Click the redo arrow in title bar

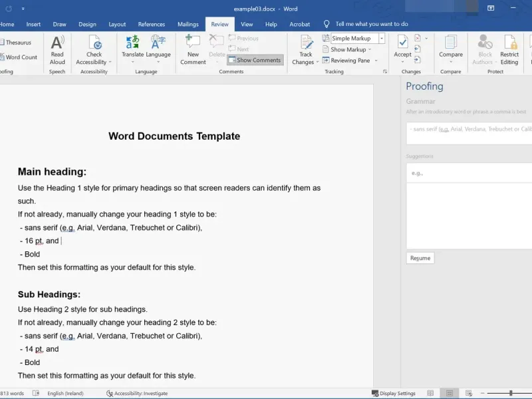pos(9,9)
